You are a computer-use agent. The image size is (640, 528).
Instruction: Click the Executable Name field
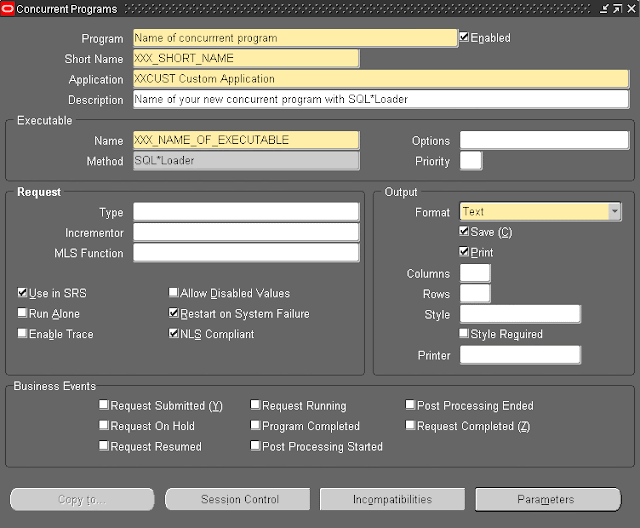(246, 140)
